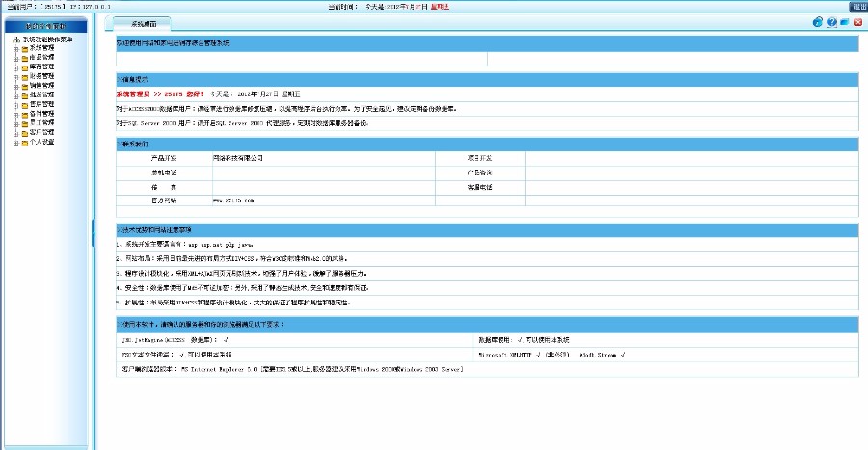Click the blue round info icon at top right
The image size is (868, 450).
(x=818, y=22)
